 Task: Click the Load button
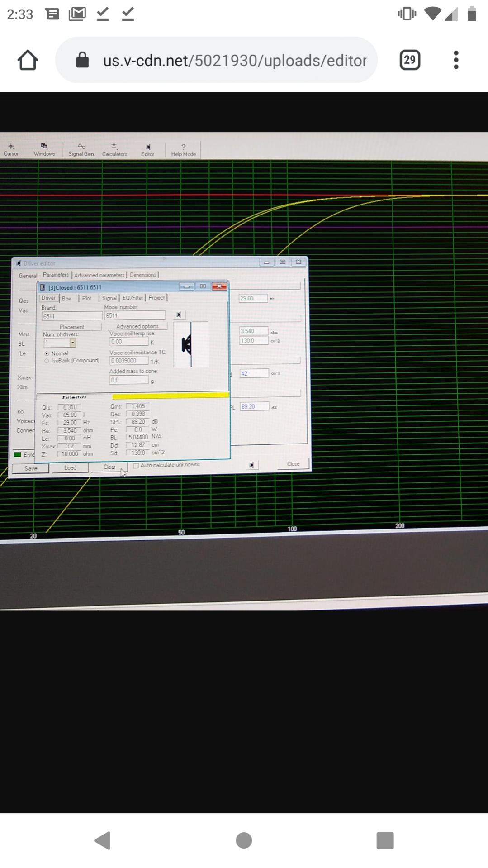(70, 467)
